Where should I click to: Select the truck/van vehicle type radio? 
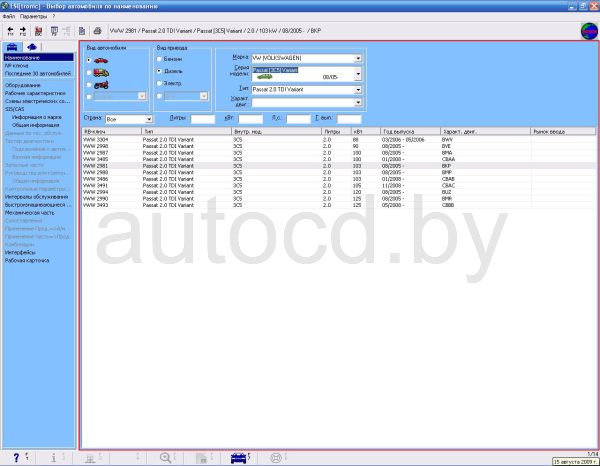point(89,72)
